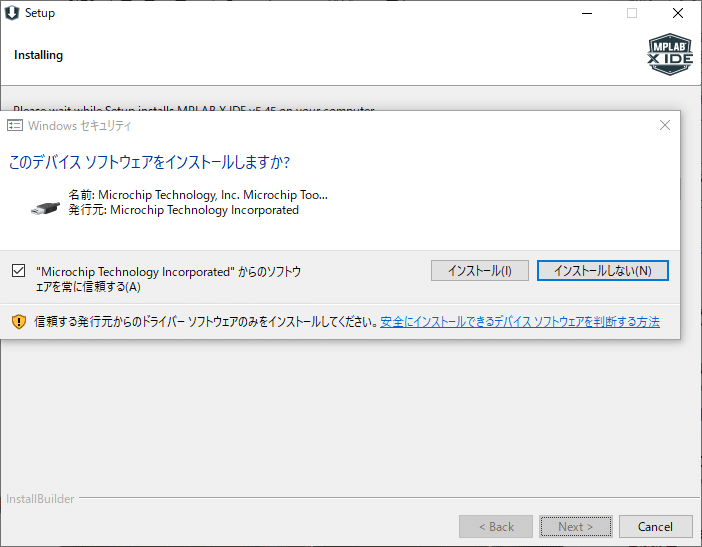Image resolution: width=702 pixels, height=547 pixels.
Task: Click the USB device connector icon
Action: pos(45,209)
